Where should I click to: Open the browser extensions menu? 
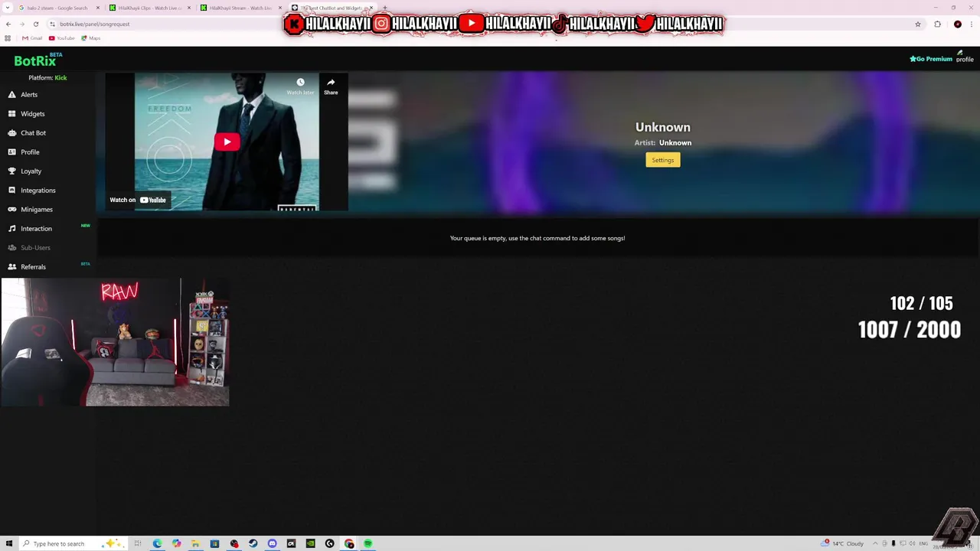tap(937, 24)
